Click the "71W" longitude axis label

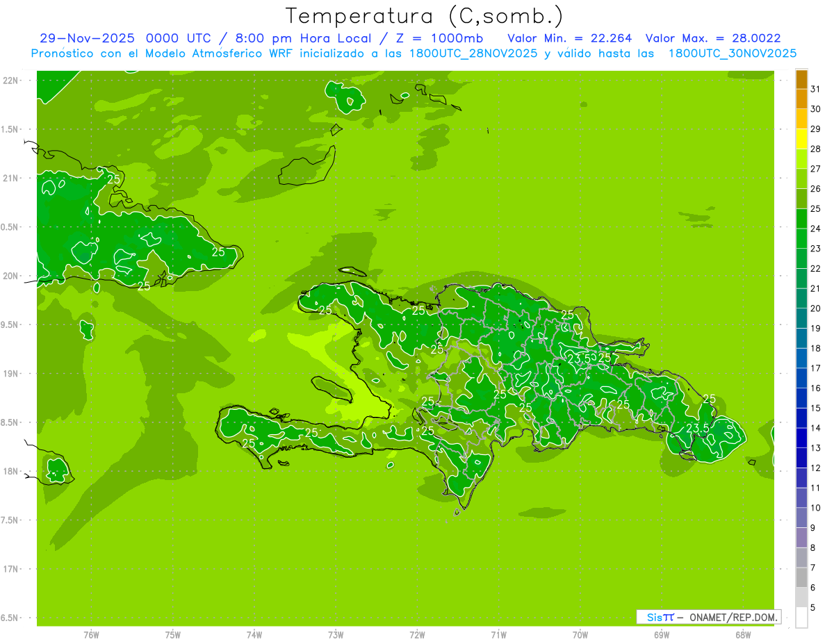pyautogui.click(x=498, y=634)
